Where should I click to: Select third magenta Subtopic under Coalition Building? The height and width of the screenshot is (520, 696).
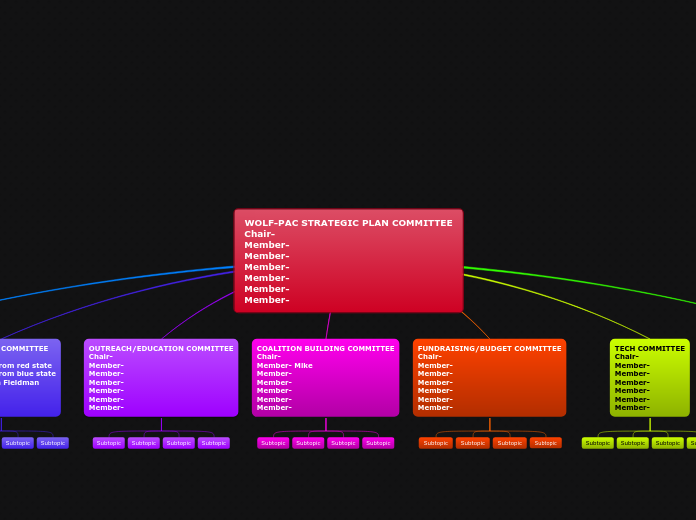pos(343,443)
